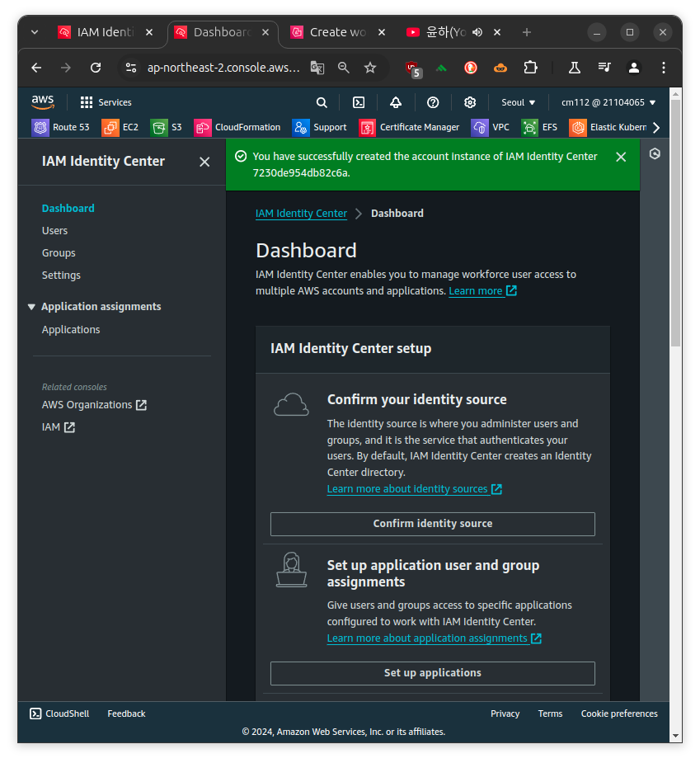Screen dimensions: 700x763
Task: Go back to the previous page
Action: tap(36, 68)
